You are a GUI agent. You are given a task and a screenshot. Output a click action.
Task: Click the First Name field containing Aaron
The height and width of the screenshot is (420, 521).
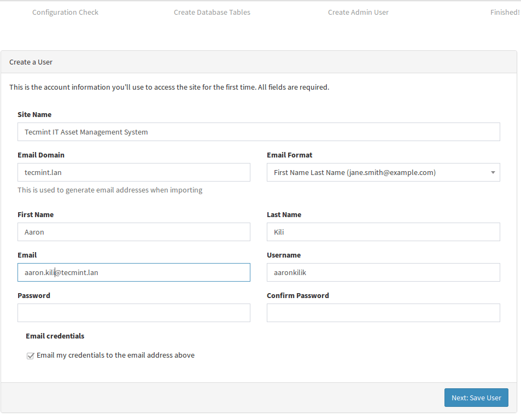coord(134,232)
